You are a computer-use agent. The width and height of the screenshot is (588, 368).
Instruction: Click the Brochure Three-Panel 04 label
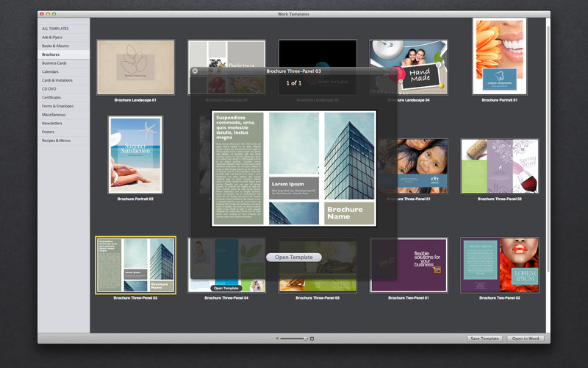point(226,298)
